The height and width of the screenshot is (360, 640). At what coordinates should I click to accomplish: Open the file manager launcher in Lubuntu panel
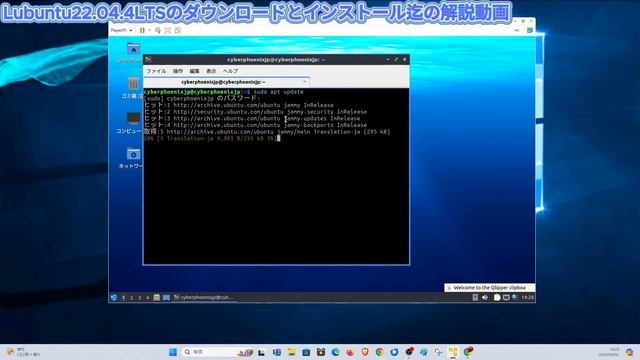click(157, 298)
